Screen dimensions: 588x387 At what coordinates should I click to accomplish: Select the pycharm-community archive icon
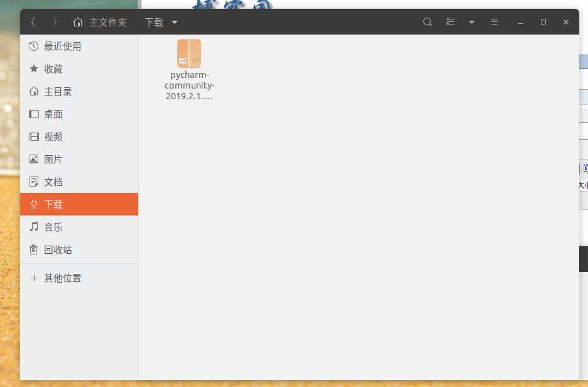pyautogui.click(x=189, y=53)
